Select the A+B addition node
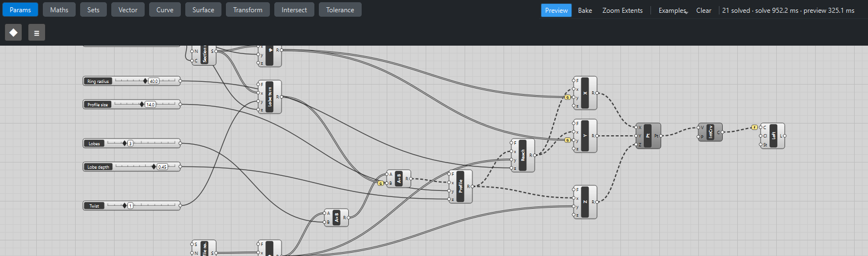 [x=398, y=179]
